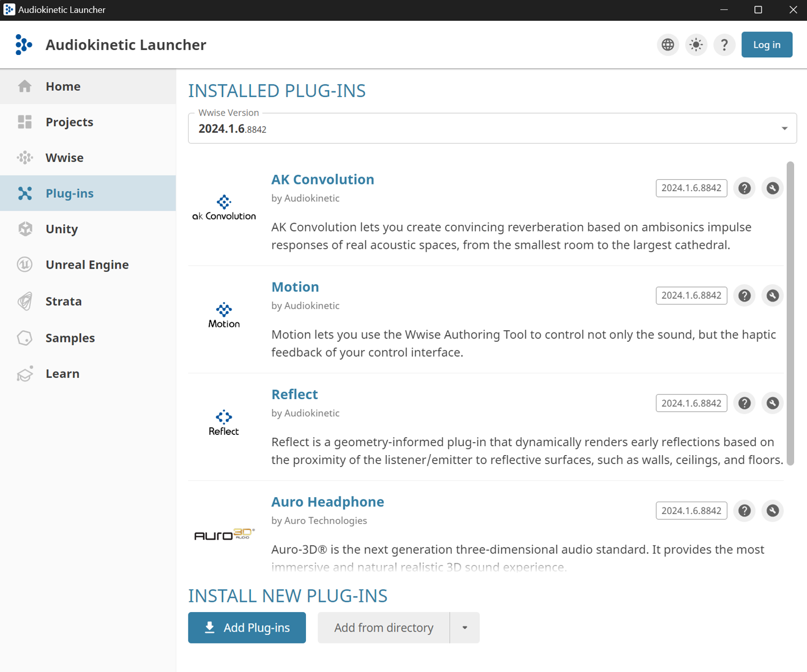Screen dimensions: 807x672
Task: Click the Strata sidebar icon
Action: pyautogui.click(x=25, y=301)
